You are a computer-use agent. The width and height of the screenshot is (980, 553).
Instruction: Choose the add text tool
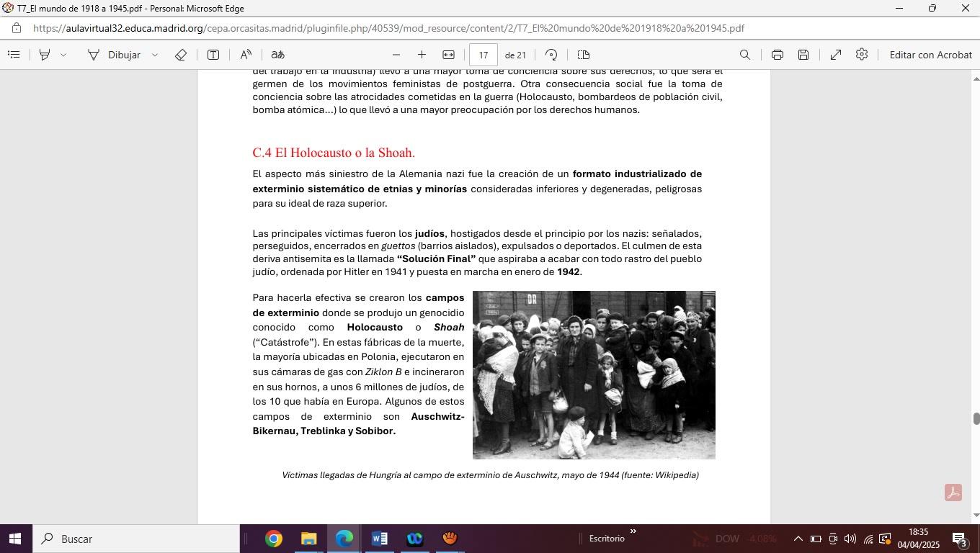pos(213,55)
